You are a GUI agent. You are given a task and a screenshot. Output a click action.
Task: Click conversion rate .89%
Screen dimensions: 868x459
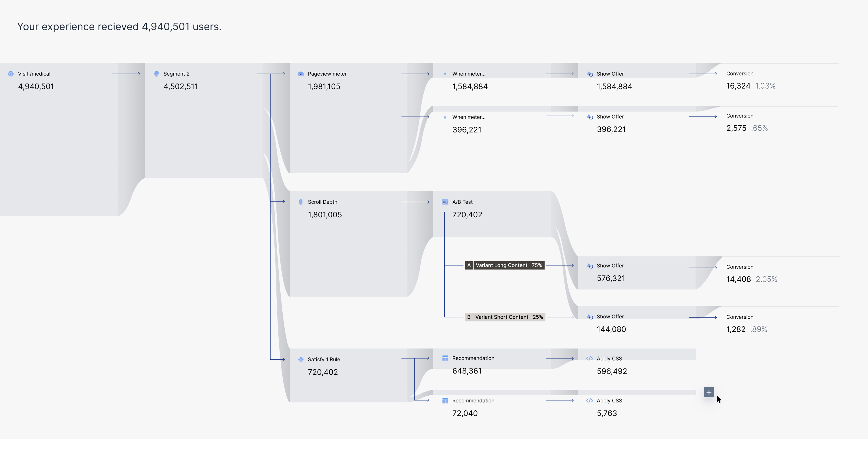758,329
